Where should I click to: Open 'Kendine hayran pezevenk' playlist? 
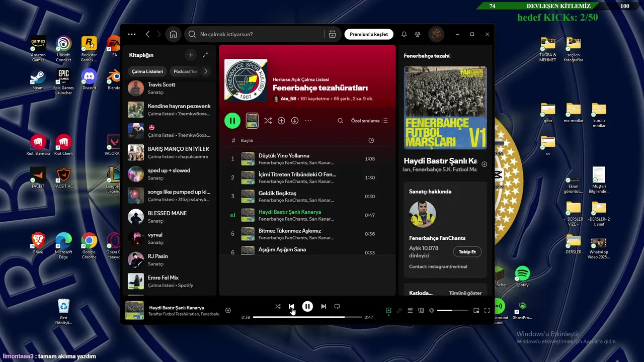coord(170,110)
